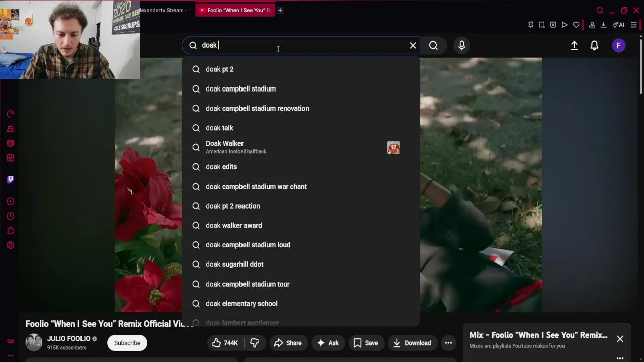Open more actions three-dot button

tap(448, 343)
